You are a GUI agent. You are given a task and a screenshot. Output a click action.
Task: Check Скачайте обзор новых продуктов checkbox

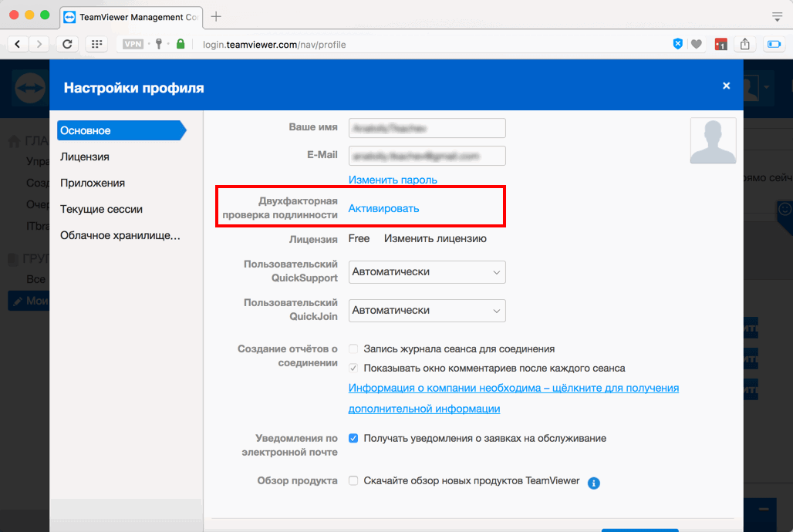353,481
